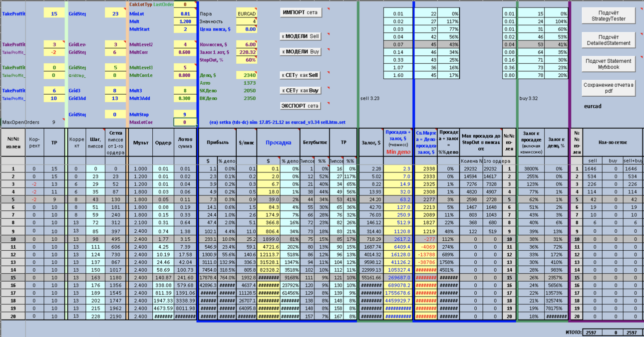The width and height of the screenshot is (644, 337).
Task: Click the к МОДЕЛИ Buy button
Action: click(300, 51)
